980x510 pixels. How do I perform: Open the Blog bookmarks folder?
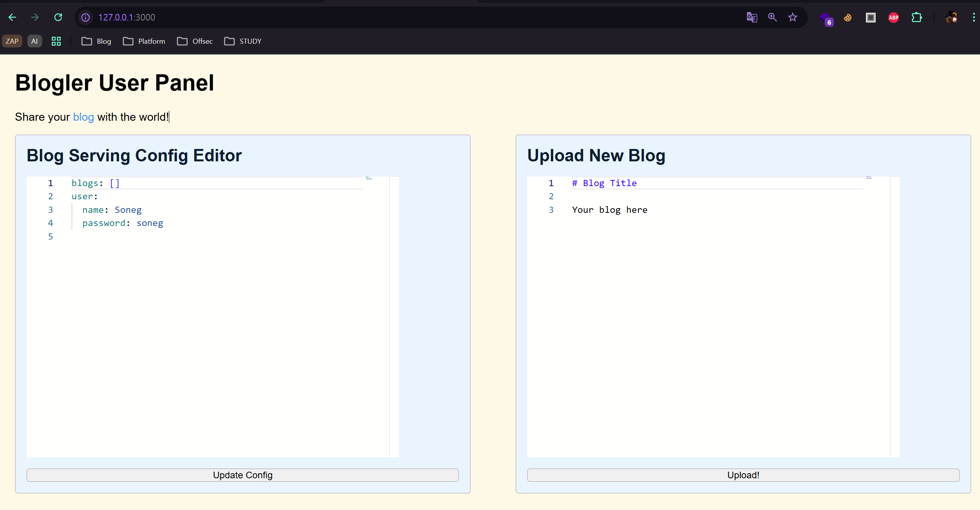(96, 41)
